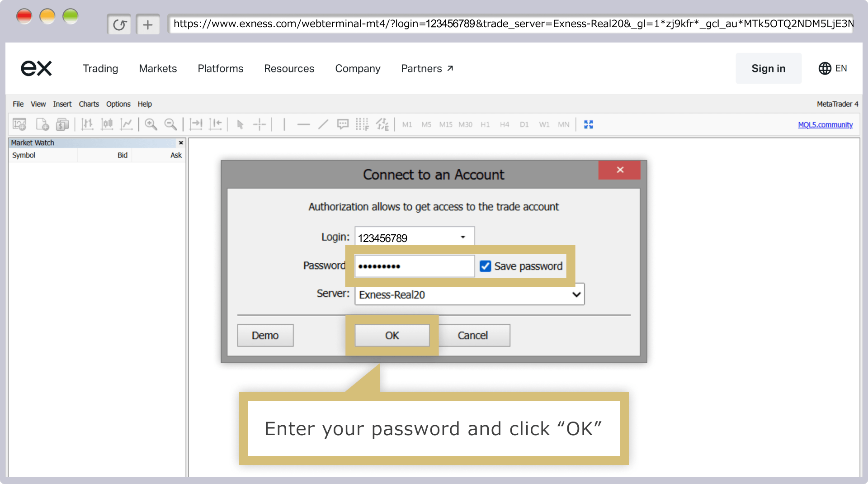Screen dimensions: 868x484
Task: Switch to bar chart display
Action: pyautogui.click(x=87, y=124)
